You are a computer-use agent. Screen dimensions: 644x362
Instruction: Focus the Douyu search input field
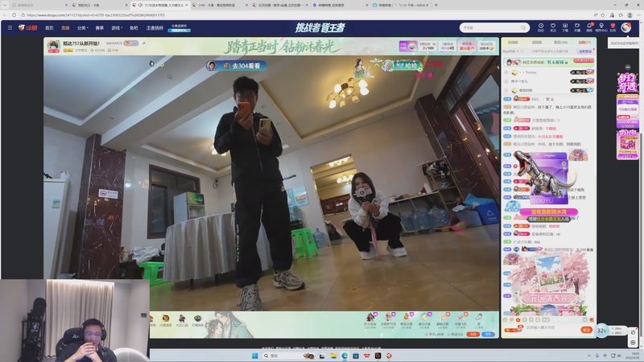point(490,27)
